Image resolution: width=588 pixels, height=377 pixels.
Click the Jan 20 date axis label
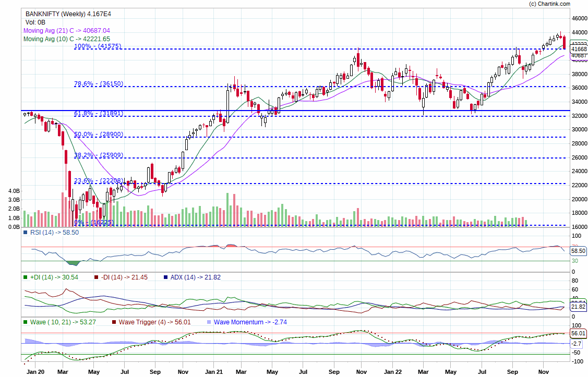pos(35,372)
